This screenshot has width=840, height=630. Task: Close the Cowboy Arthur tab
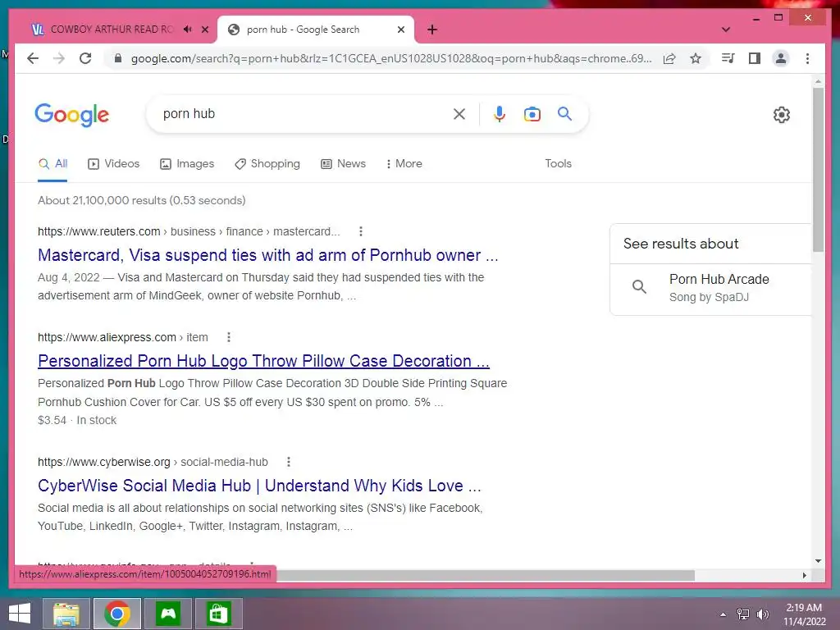click(204, 30)
